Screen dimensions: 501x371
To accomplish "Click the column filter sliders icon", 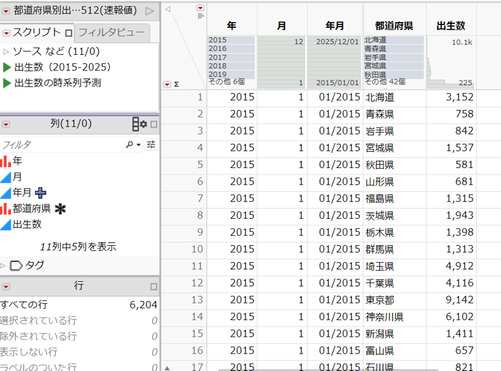I will click(151, 144).
